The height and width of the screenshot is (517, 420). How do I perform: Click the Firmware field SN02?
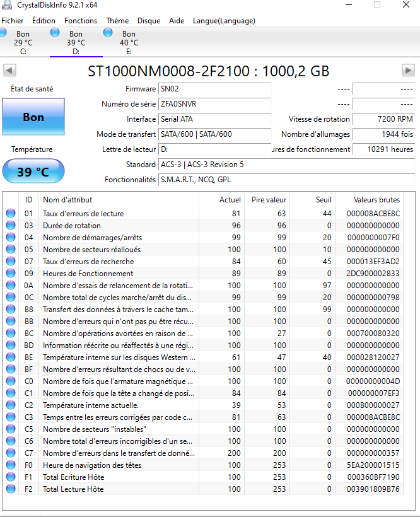coord(214,89)
